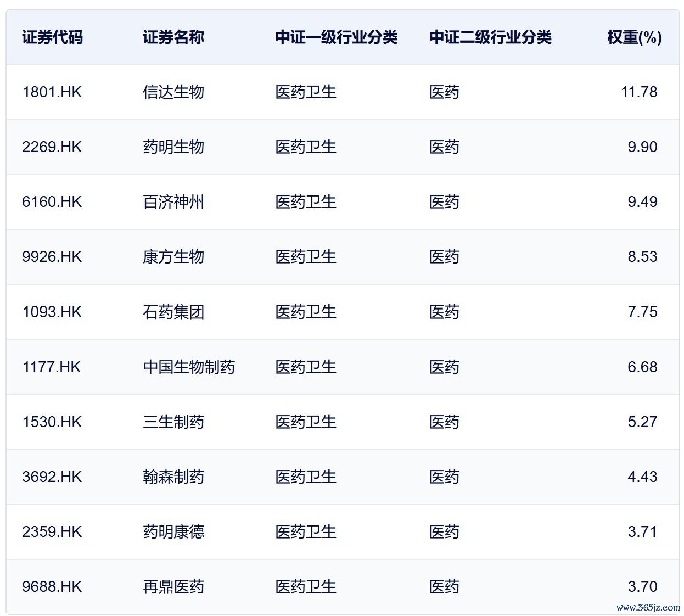
Task: Click weight value 3.70
Action: tap(642, 586)
